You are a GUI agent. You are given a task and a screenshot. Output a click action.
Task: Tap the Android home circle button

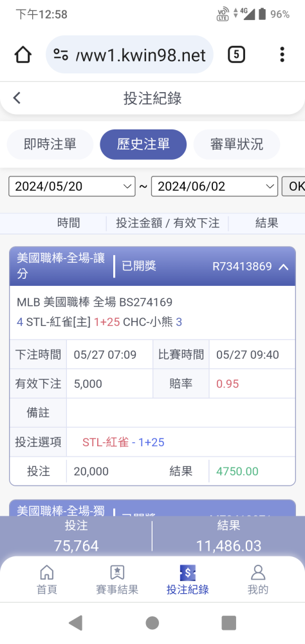[152, 623]
